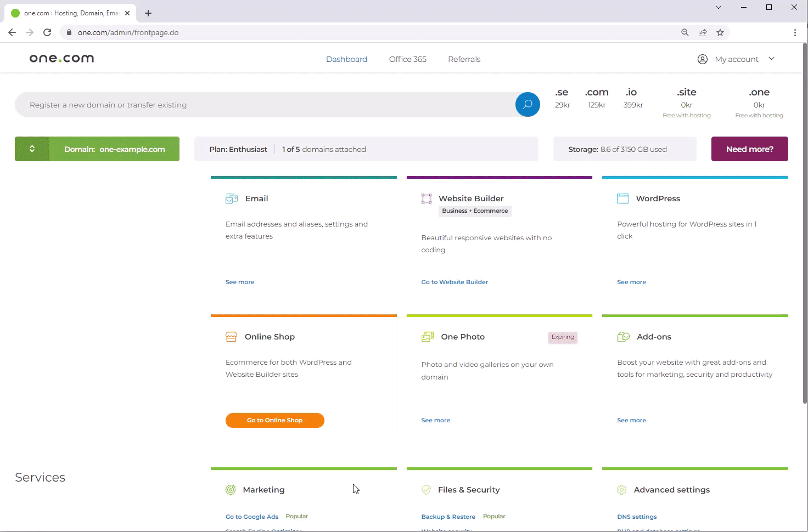Click the WordPress window icon

(622, 199)
